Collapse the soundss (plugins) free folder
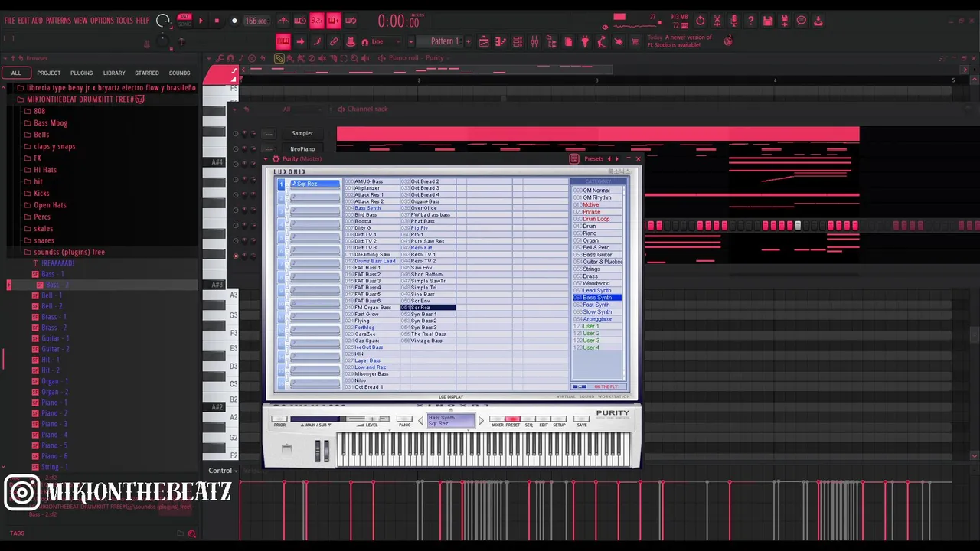The height and width of the screenshot is (551, 980). (69, 252)
